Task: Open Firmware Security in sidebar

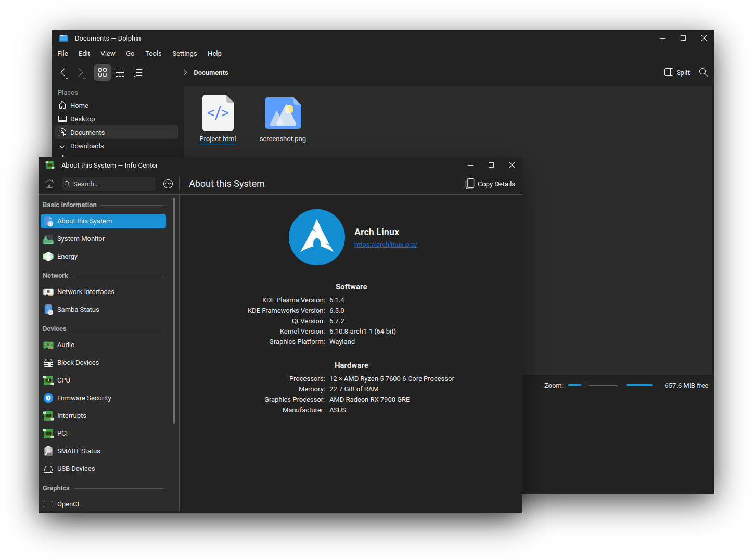Action: click(x=84, y=398)
